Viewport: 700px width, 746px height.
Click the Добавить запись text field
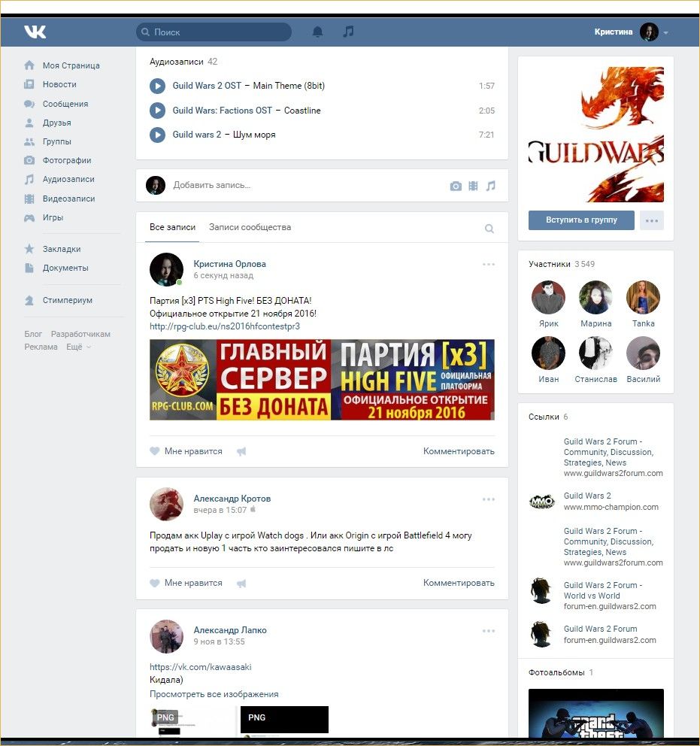point(305,185)
